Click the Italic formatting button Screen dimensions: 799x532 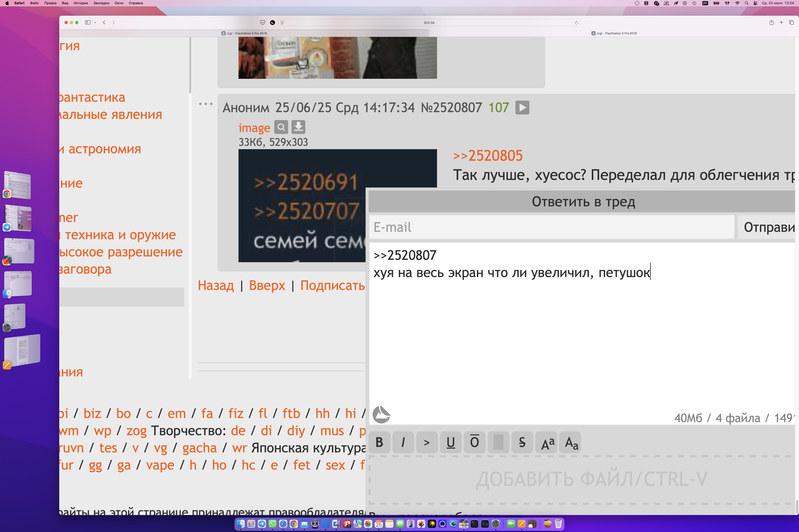coord(403,442)
